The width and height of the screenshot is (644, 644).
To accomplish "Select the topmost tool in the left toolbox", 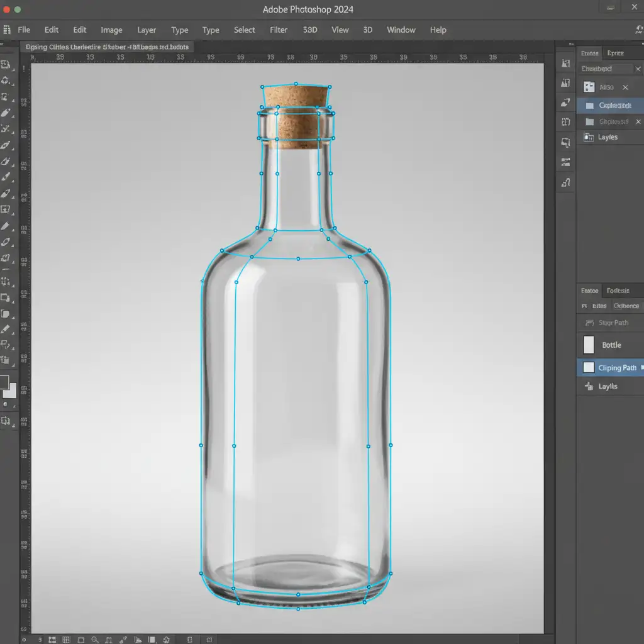I will 6,64.
